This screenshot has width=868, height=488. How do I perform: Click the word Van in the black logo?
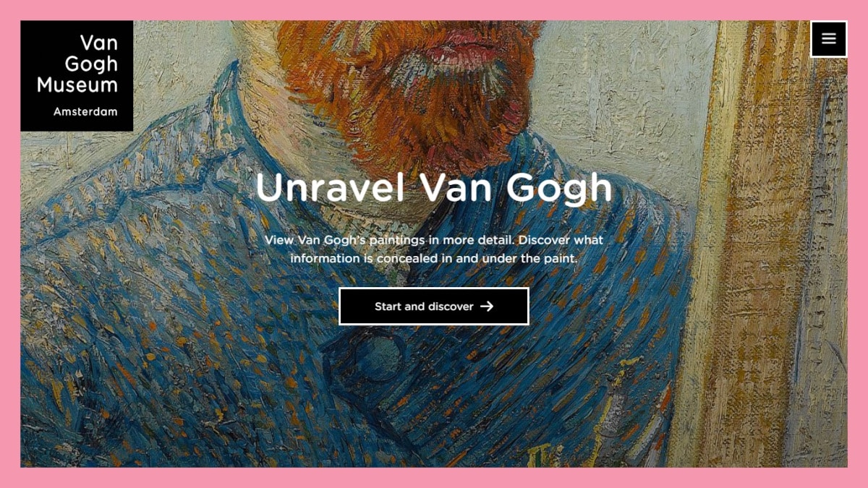[99, 43]
